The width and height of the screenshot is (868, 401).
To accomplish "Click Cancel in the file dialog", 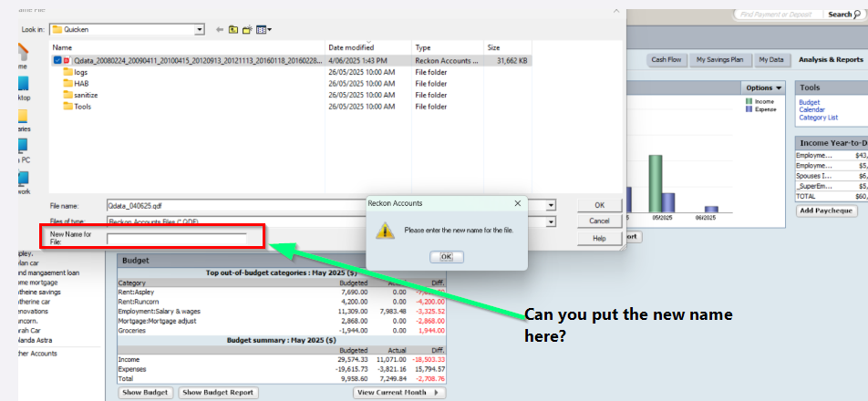I will point(600,221).
